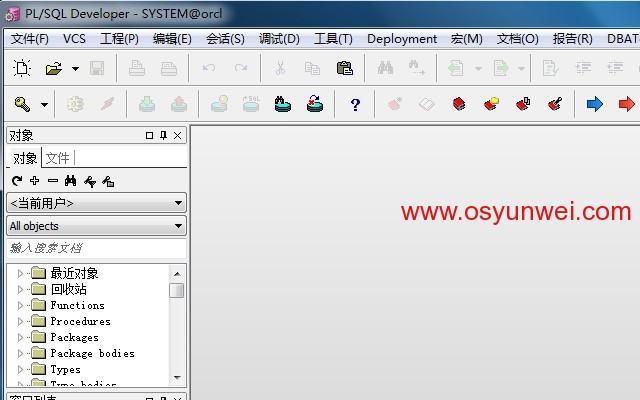Float the 对象 panel with square button

149,136
